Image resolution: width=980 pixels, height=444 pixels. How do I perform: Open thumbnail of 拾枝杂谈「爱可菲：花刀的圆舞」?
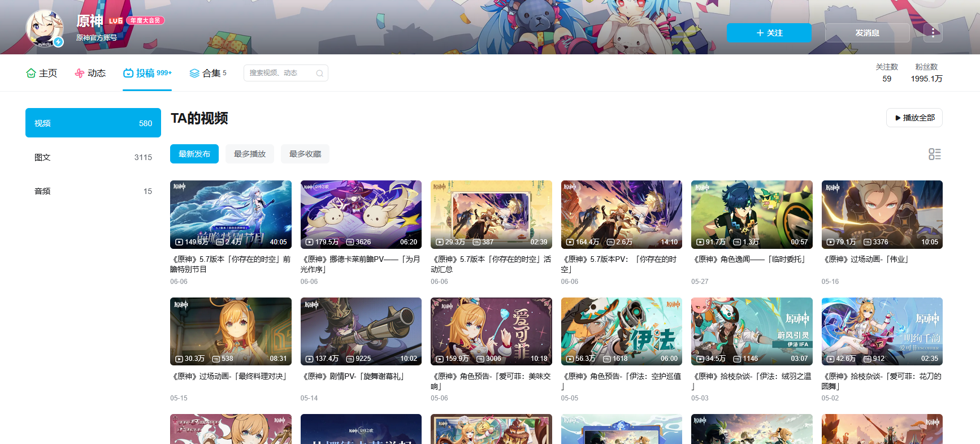click(882, 331)
